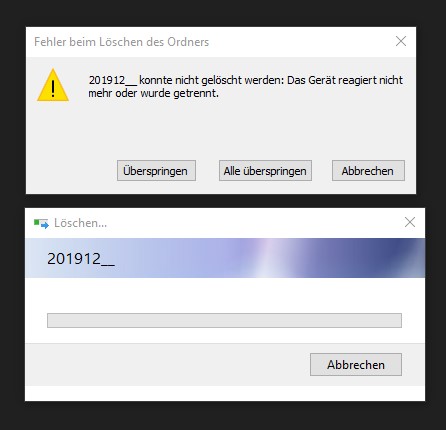Click the 'Das Gerät reagiert nicht' message text
Viewport: 446px width, 430px height.
[345, 80]
